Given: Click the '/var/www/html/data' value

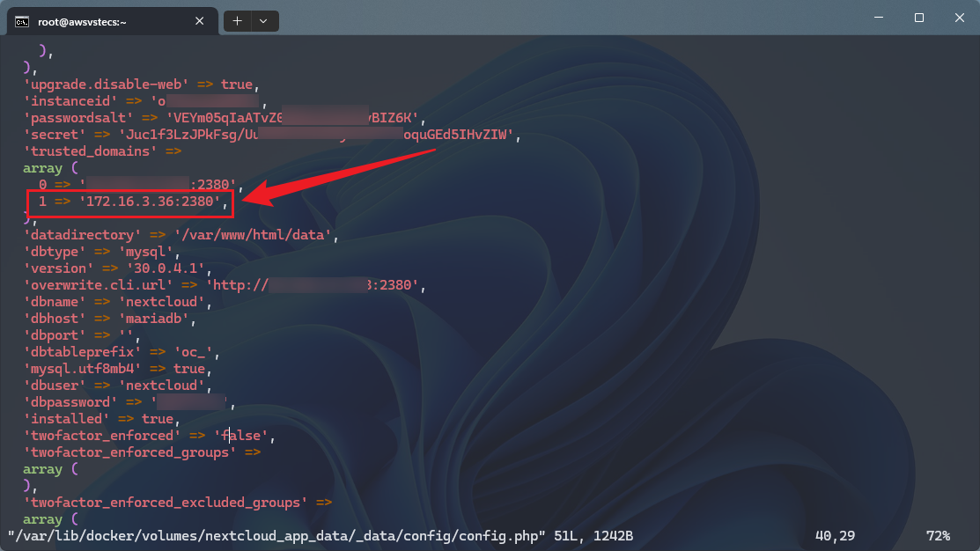Looking at the screenshot, I should coord(253,235).
